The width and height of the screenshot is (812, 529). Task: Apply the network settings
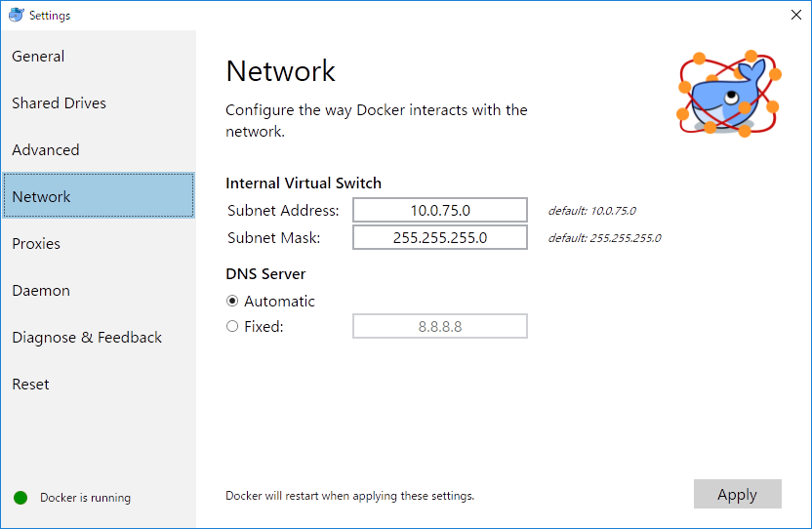pyautogui.click(x=738, y=494)
